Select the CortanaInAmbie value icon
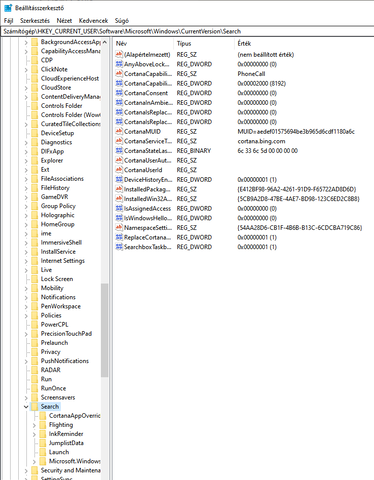This screenshot has height=480, width=374. click(119, 103)
